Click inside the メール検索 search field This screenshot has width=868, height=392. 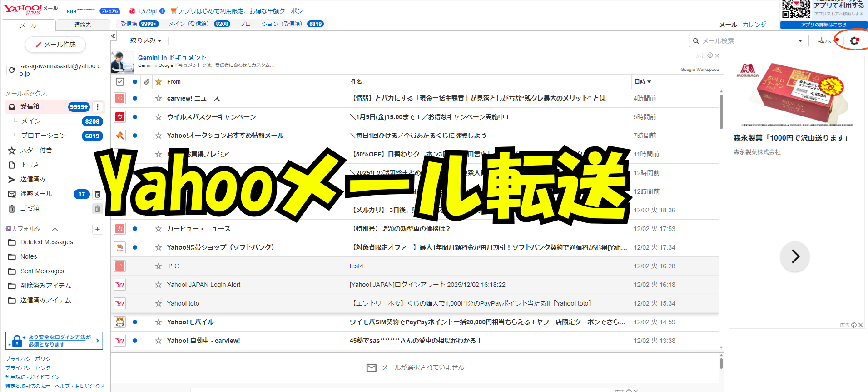pos(745,41)
